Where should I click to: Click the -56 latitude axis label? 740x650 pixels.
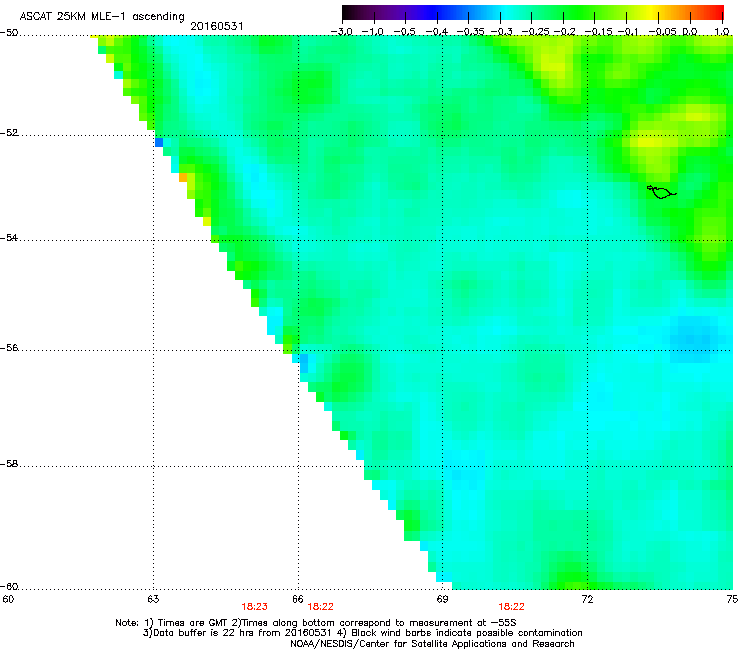(x=9, y=347)
